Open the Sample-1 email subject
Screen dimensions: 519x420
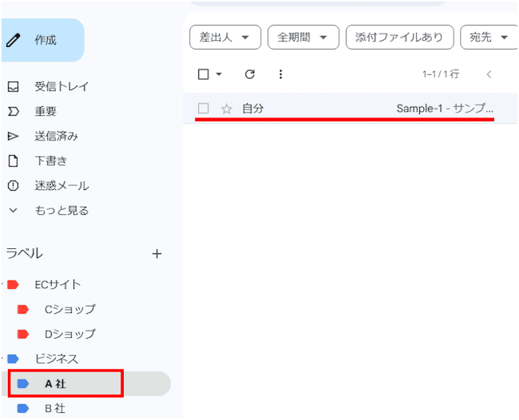click(x=445, y=109)
